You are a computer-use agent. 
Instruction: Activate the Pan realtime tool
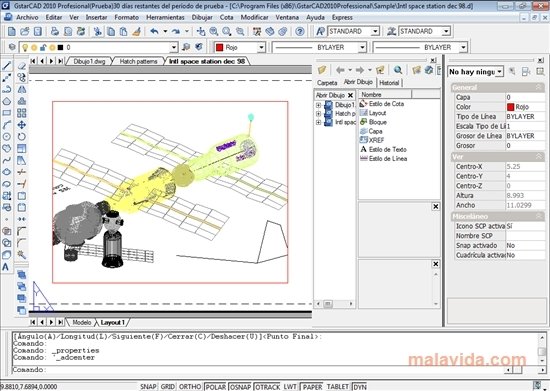point(201,32)
